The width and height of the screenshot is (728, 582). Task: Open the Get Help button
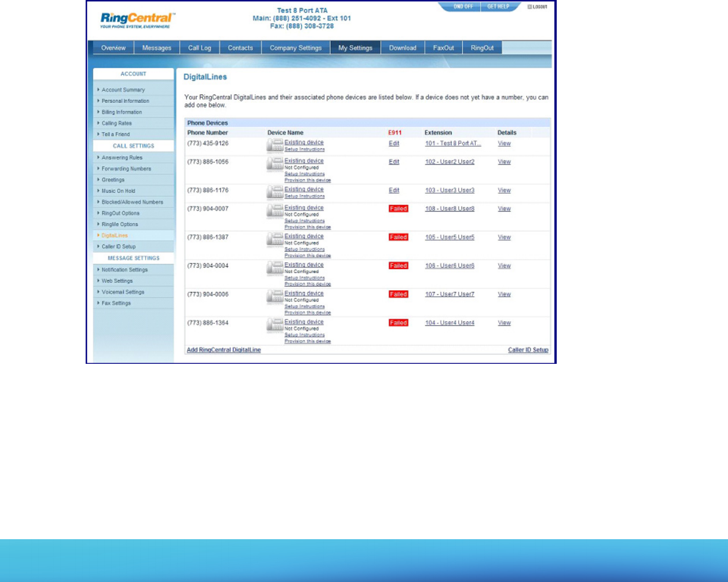[x=498, y=7]
